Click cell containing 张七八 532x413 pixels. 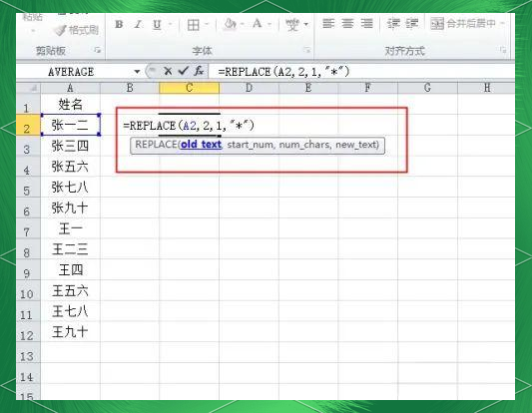point(70,188)
